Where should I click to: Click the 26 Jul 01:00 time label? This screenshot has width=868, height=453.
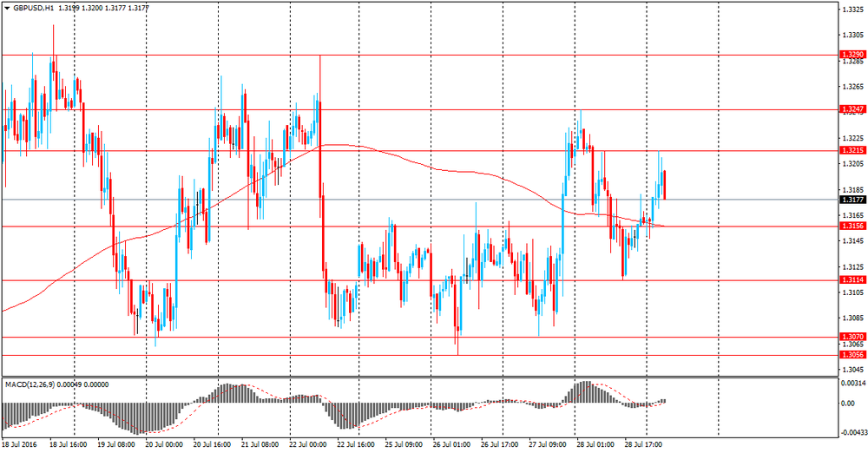pos(451,444)
